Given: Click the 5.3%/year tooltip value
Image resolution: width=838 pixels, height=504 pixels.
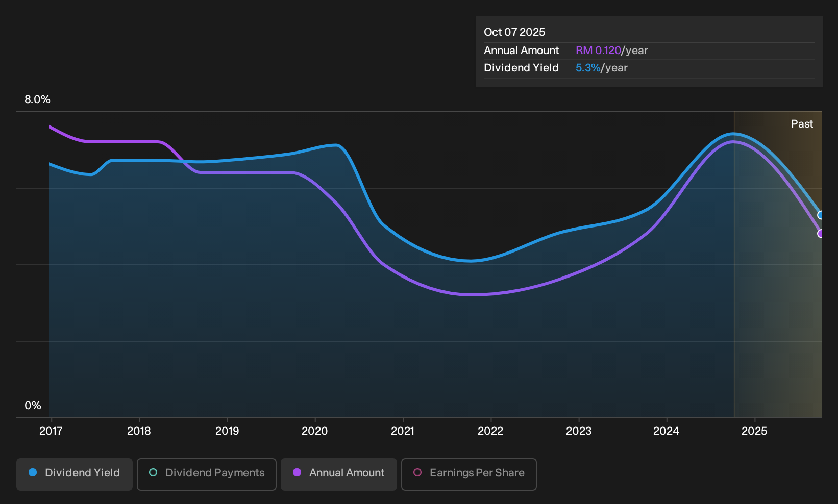Looking at the screenshot, I should (602, 68).
